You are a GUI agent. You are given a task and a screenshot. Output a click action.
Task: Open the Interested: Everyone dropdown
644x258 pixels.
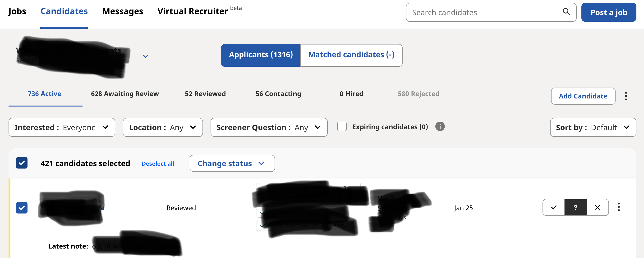coord(62,128)
